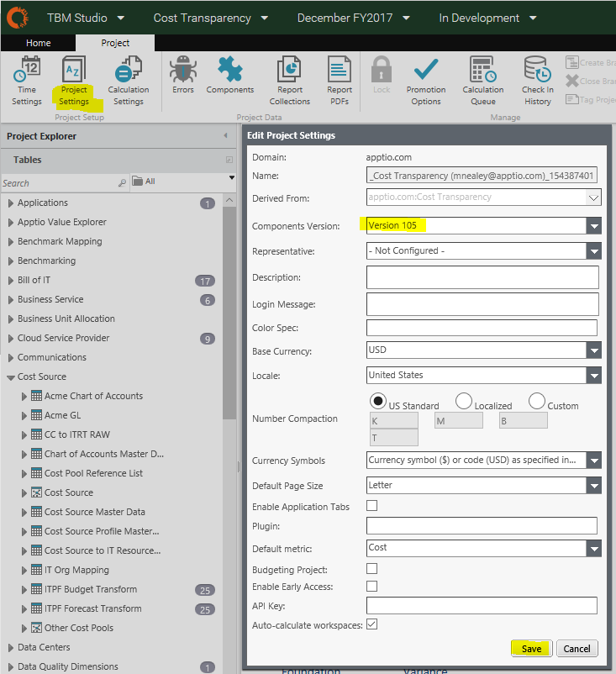Screen dimensions: 616x674
Task: Switch to the Project tab
Action: [115, 43]
